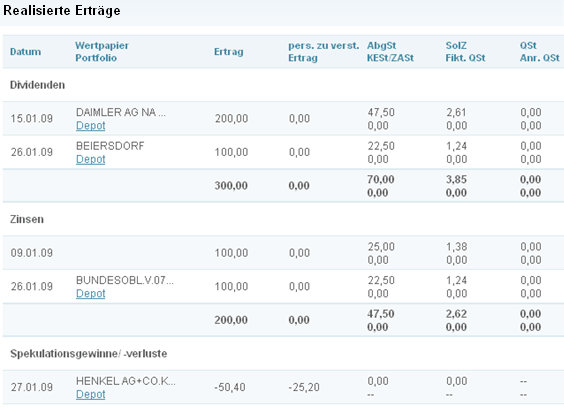This screenshot has width=564, height=408.
Task: Click the Ertrag value -50,40
Action: [x=230, y=387]
